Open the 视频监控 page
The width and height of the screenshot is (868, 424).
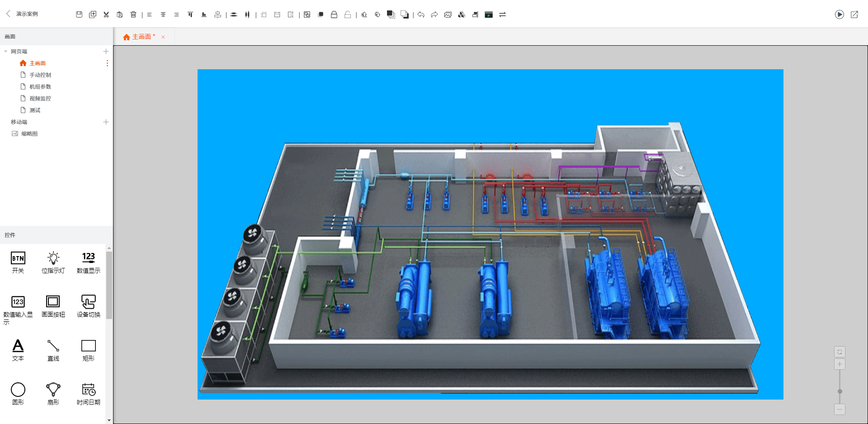coord(40,99)
